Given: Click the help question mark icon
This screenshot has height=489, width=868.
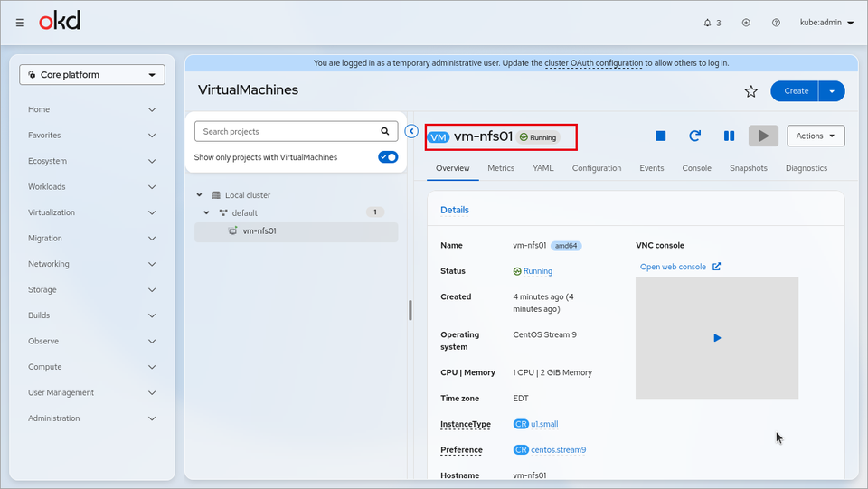Looking at the screenshot, I should coord(776,23).
